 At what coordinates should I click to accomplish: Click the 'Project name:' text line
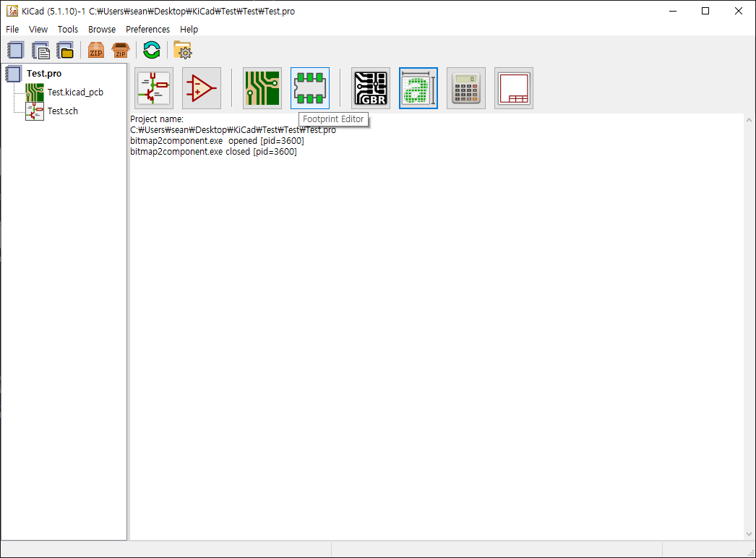tap(157, 119)
